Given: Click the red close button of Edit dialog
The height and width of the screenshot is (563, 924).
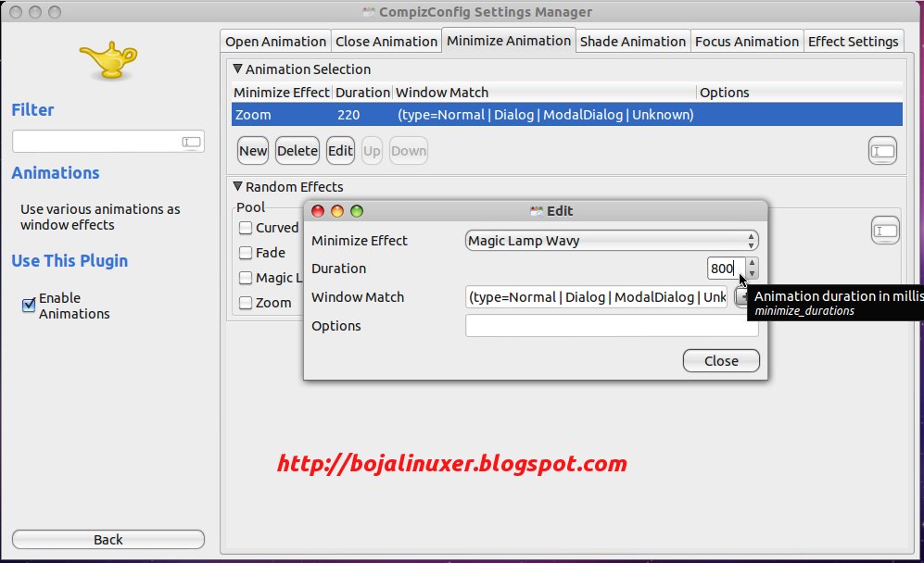Looking at the screenshot, I should click(x=318, y=211).
